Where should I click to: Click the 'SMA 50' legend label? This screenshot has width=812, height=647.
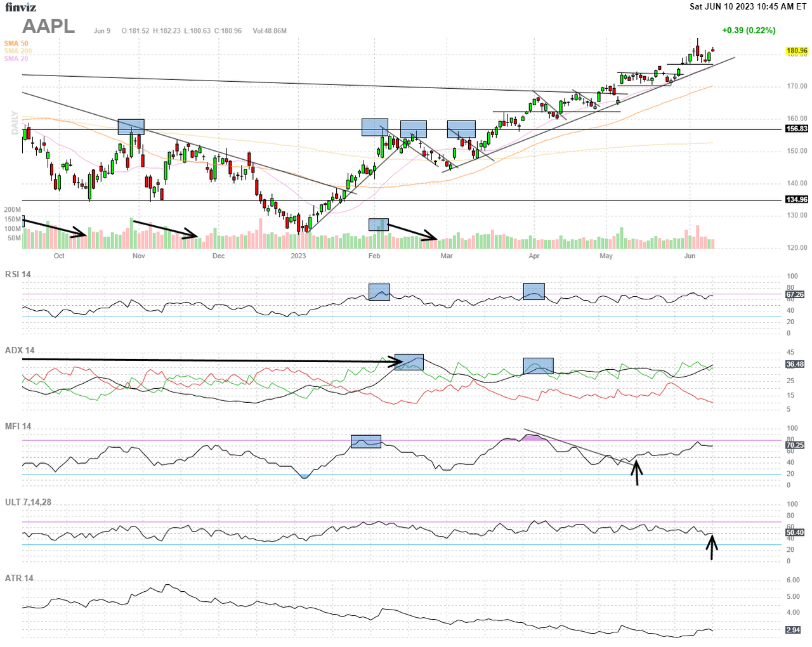tap(16, 44)
